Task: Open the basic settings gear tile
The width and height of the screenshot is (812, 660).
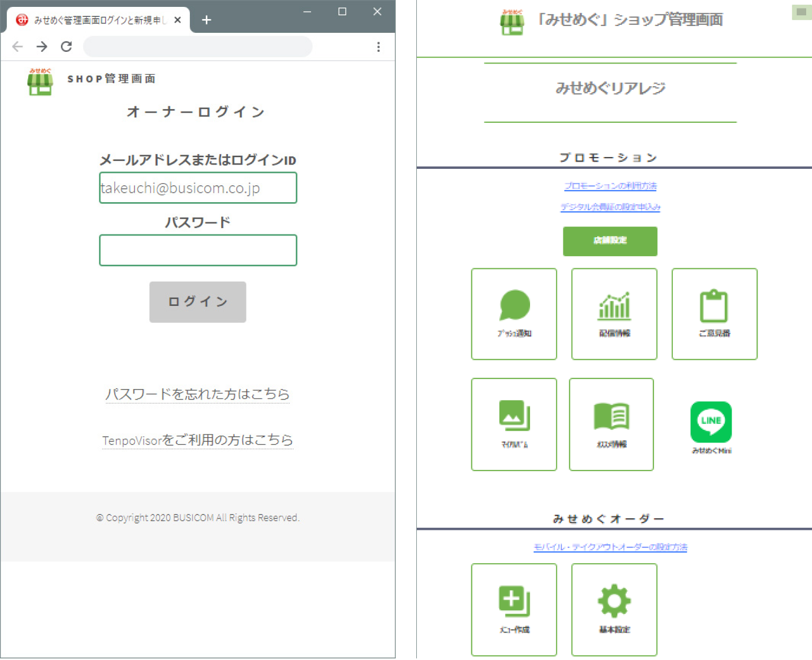Action: 614,610
